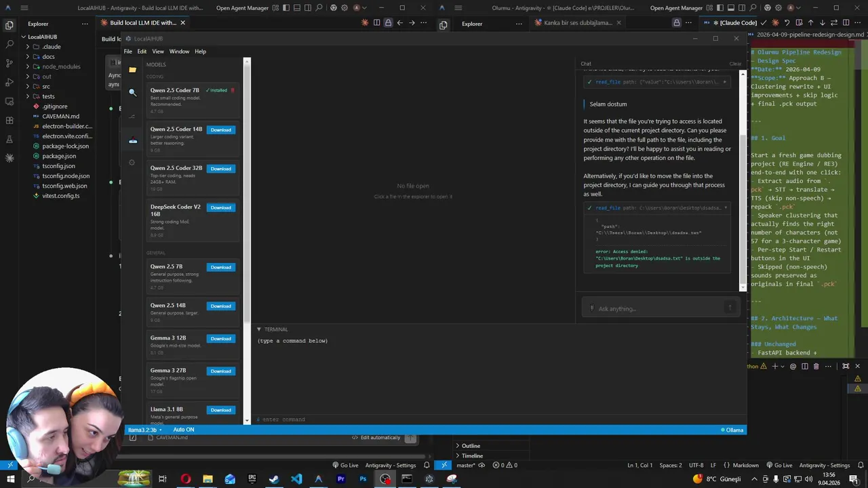Open Explorer view in left Antigravity activity bar

[x=9, y=25]
